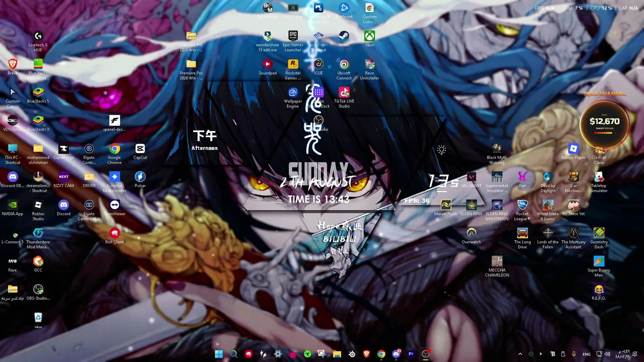Select the Recycle Bin desktop icon
The width and height of the screenshot is (644, 362).
click(38, 320)
